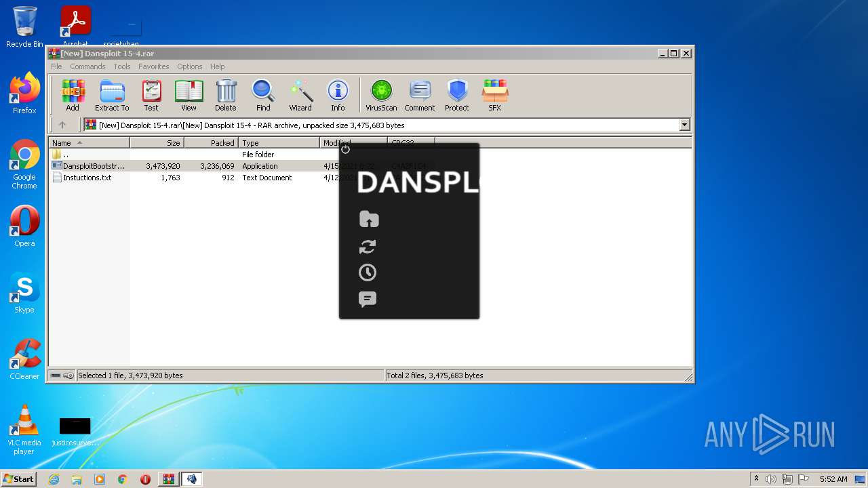Sort file list by Packed column
This screenshot has width=868, height=488.
click(211, 143)
